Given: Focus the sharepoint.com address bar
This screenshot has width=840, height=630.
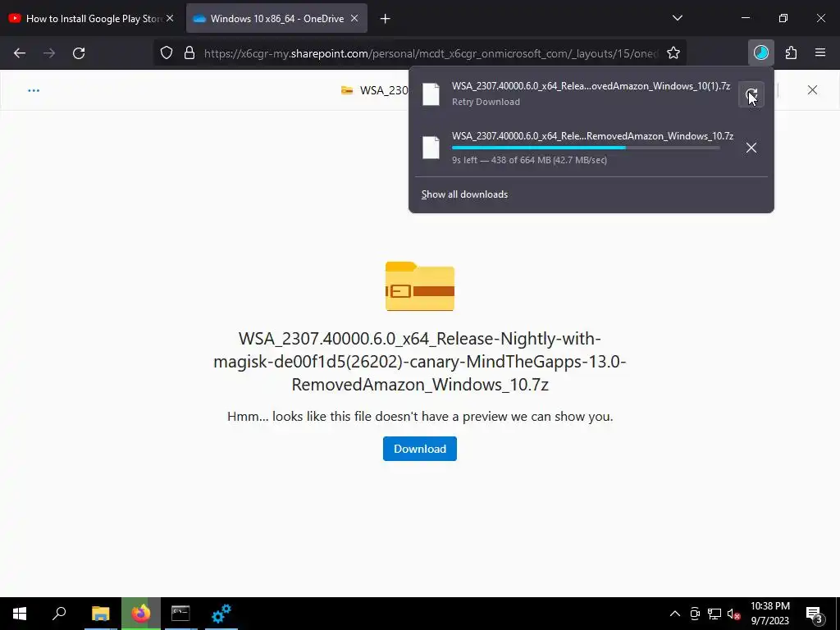Looking at the screenshot, I should tap(431, 53).
